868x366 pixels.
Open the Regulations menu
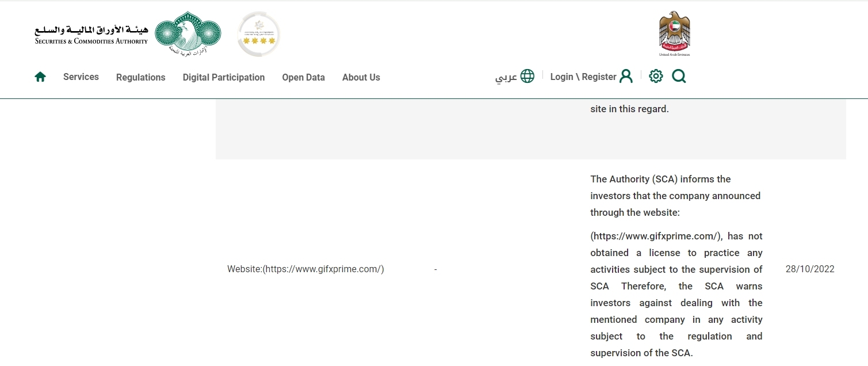point(140,77)
